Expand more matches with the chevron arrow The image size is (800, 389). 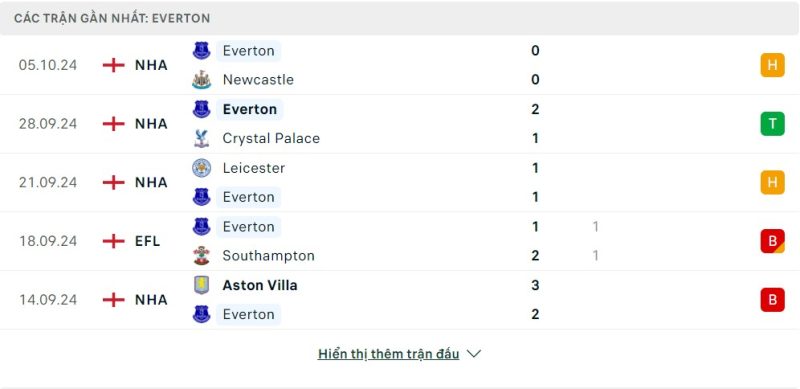point(474,354)
